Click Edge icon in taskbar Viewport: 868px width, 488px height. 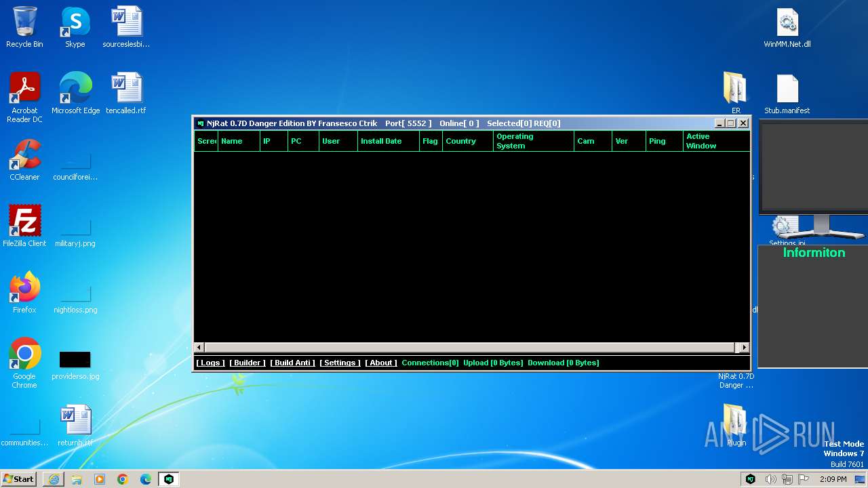point(146,479)
